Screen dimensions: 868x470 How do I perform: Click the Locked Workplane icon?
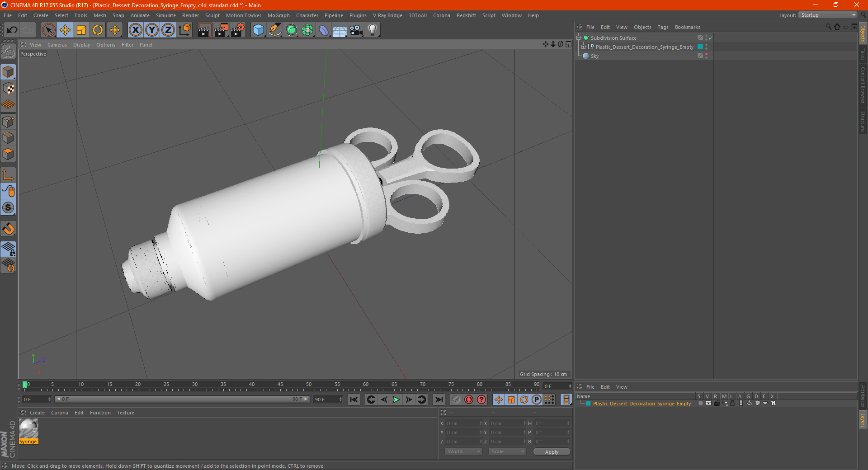point(8,249)
